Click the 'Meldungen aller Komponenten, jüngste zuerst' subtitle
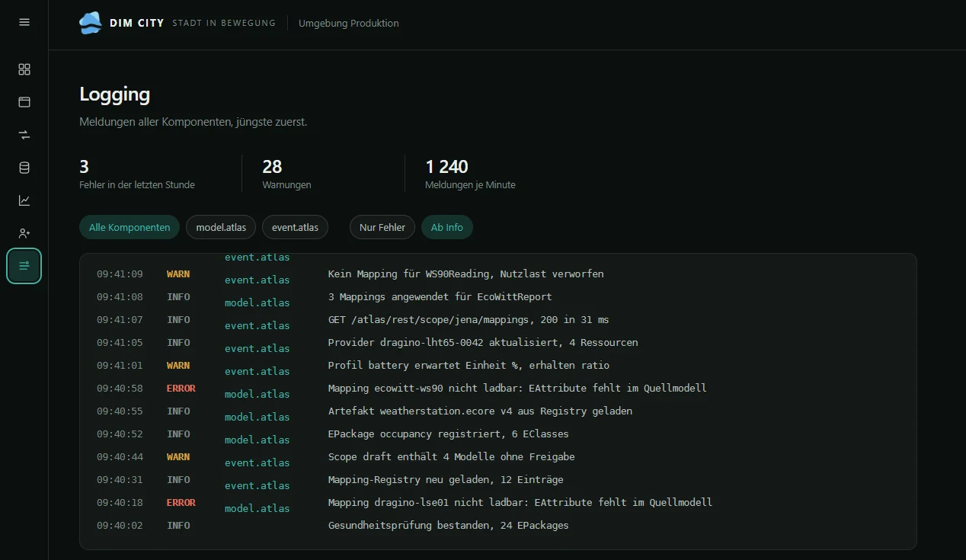The image size is (966, 560). coord(194,122)
